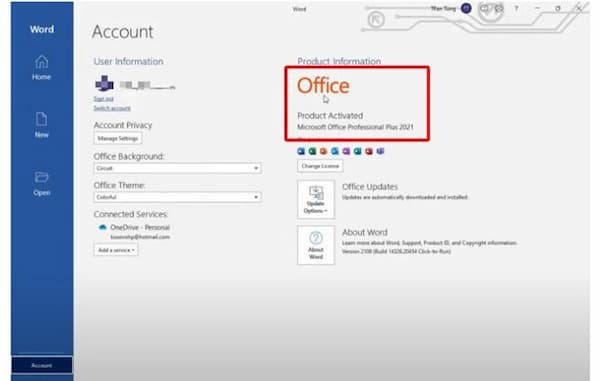Restore down the Word window
Screen dimensions: 600x381
558,8
